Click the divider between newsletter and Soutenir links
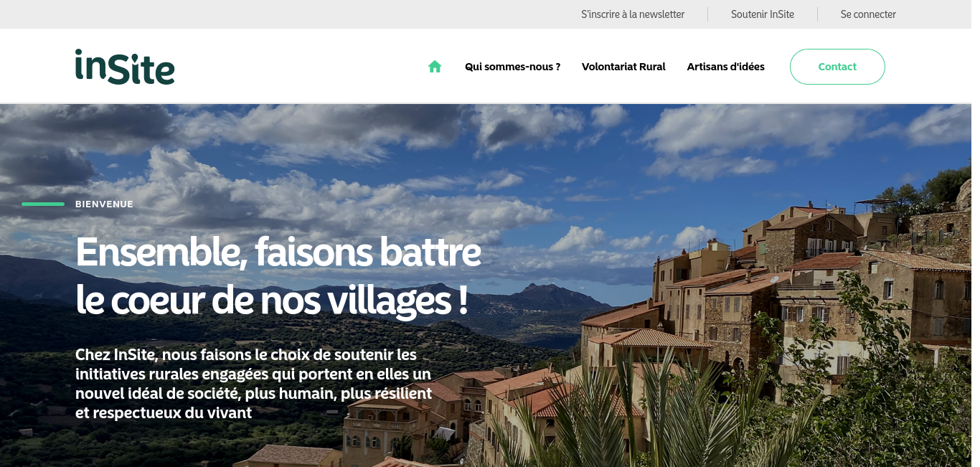The width and height of the screenshot is (980, 467). coord(708,14)
